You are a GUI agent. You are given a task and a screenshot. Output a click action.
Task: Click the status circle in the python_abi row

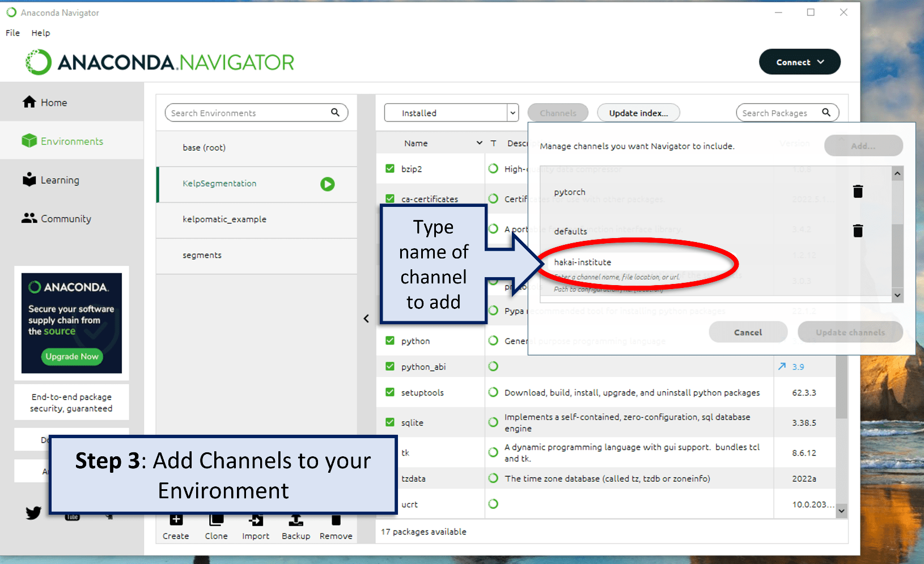[493, 366]
